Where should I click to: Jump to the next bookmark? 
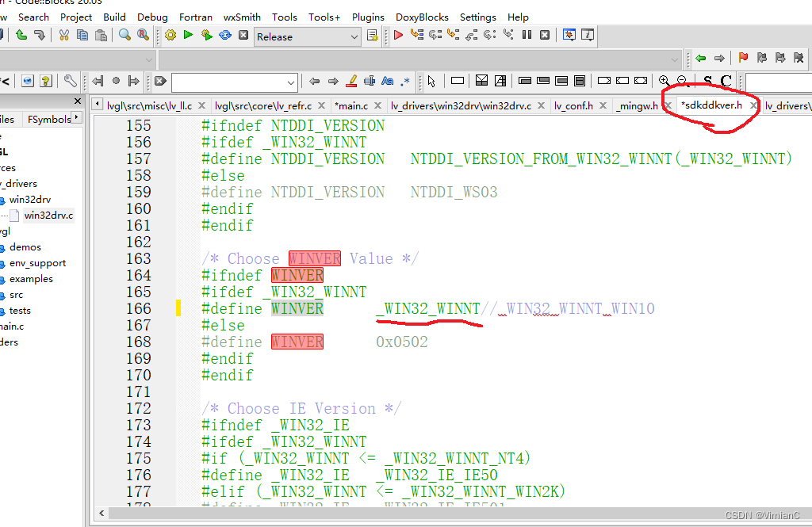click(x=779, y=57)
